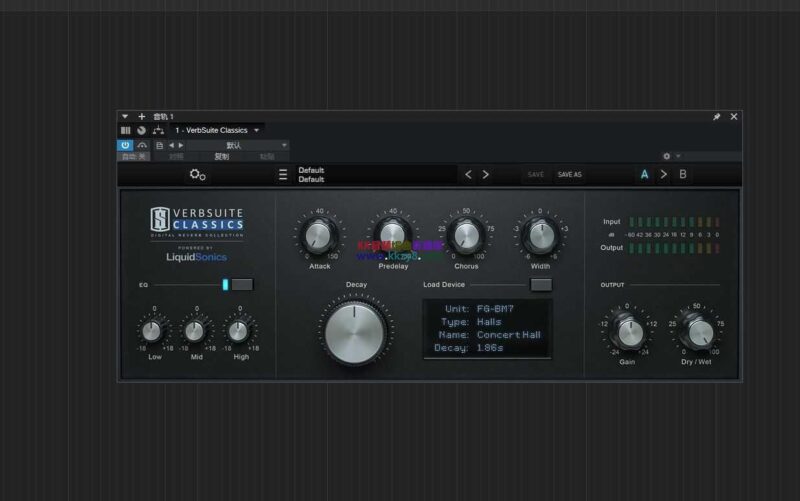Viewport: 800px width, 501px height.
Task: Open the host preset default dropdown
Action: [238, 145]
